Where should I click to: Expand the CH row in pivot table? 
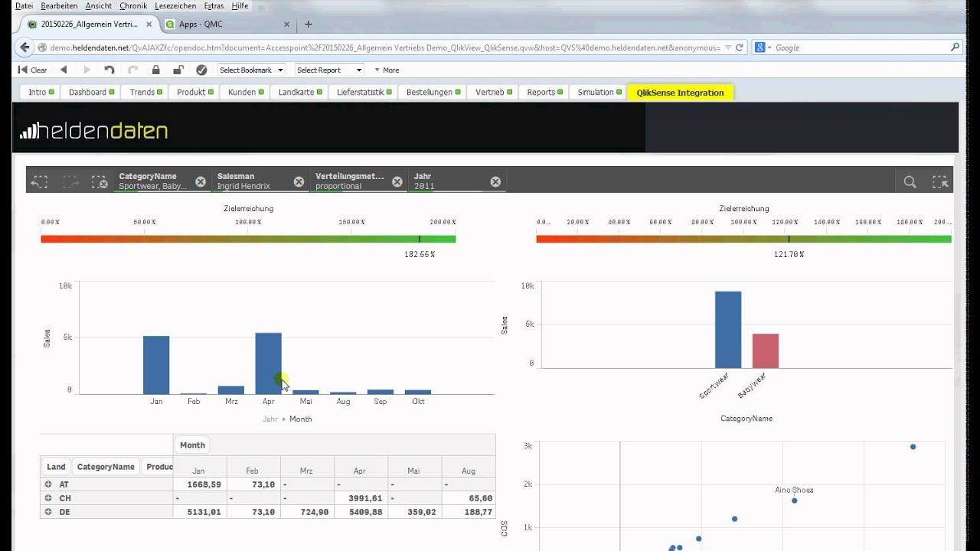tap(47, 498)
